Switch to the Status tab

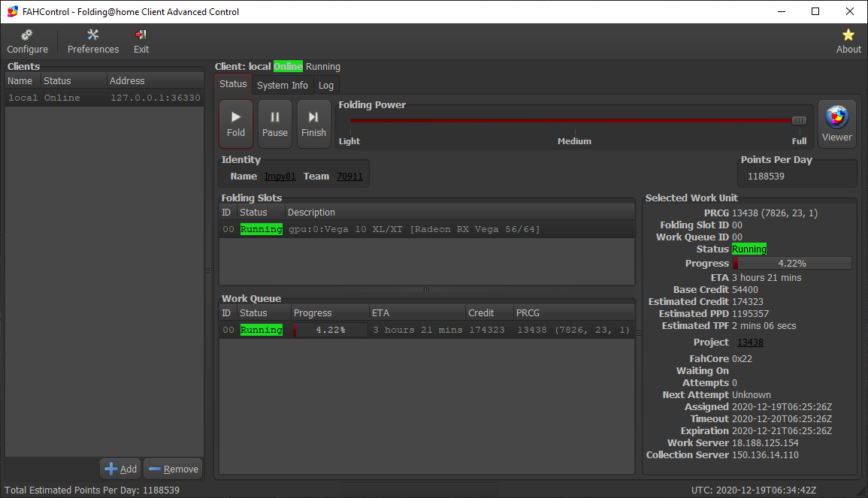tap(233, 84)
